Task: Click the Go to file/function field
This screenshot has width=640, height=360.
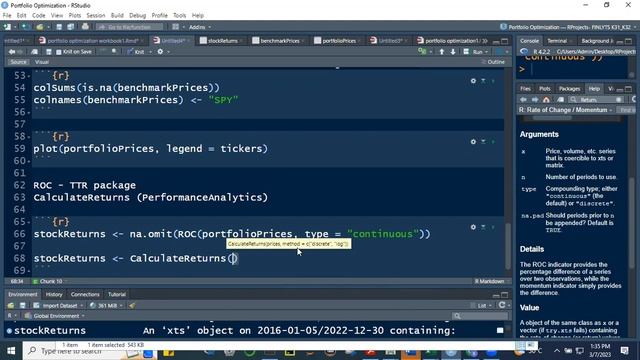Action: click(129, 27)
